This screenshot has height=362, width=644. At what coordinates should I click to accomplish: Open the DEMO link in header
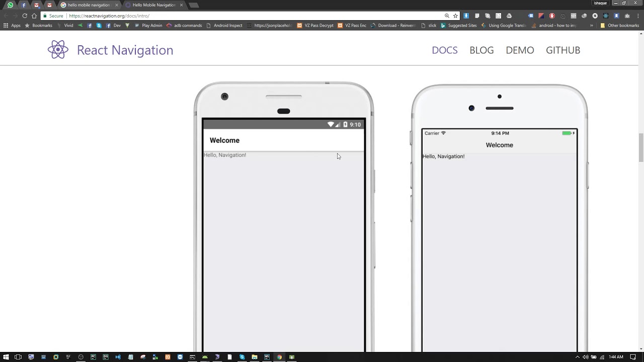point(520,50)
